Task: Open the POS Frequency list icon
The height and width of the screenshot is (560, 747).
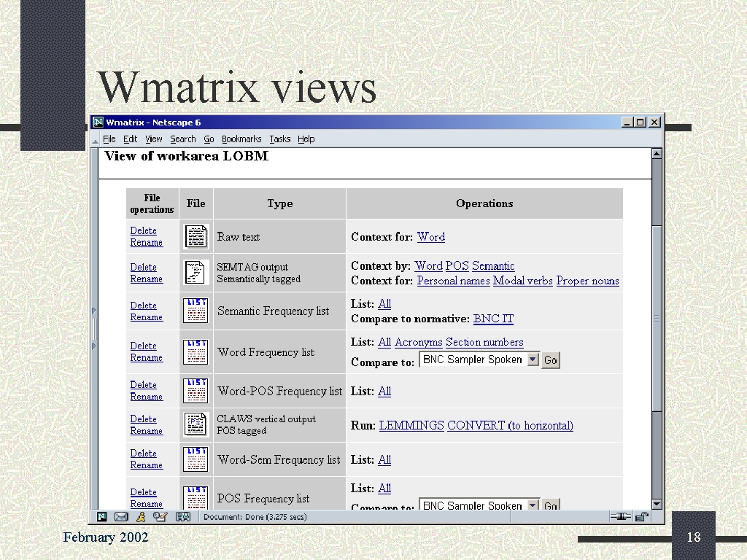Action: [196, 497]
